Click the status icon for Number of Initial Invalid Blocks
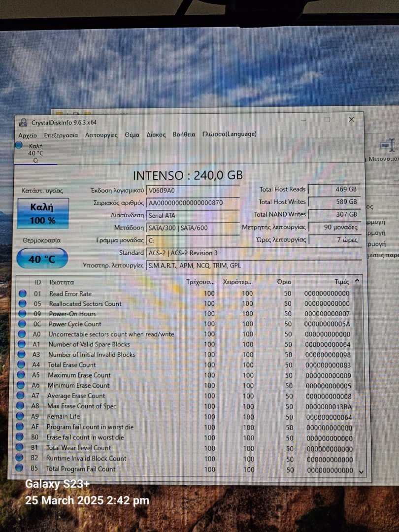 click(x=21, y=354)
